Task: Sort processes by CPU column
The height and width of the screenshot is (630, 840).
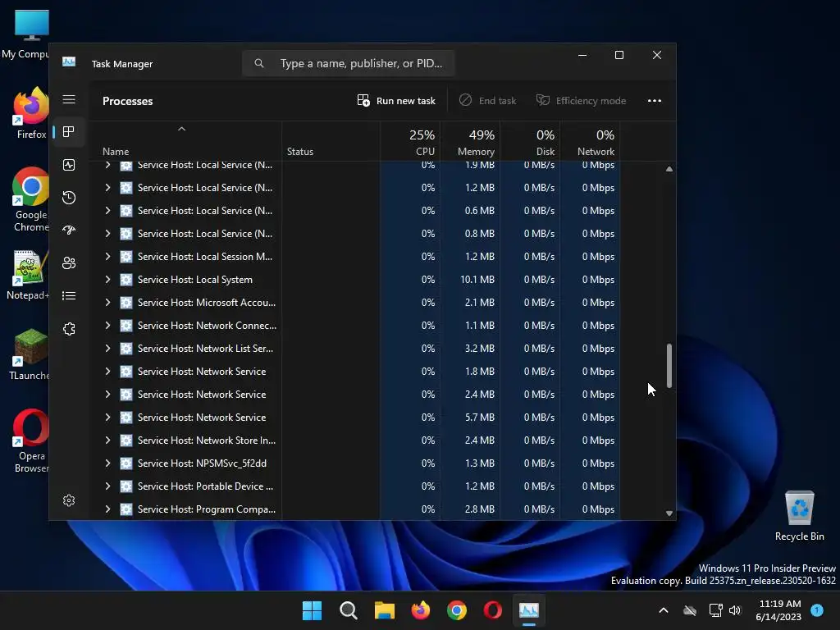Action: click(411, 143)
